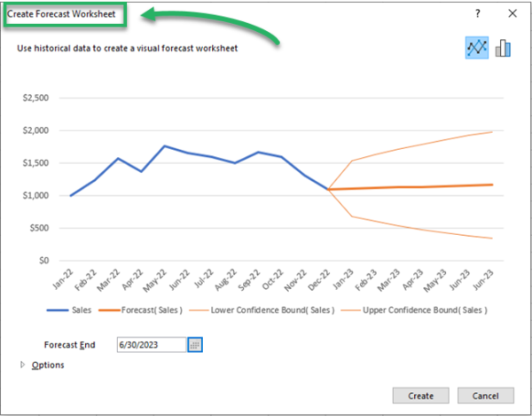The width and height of the screenshot is (532, 416).
Task: Click the Sep-22 axis label
Action: coord(249,280)
